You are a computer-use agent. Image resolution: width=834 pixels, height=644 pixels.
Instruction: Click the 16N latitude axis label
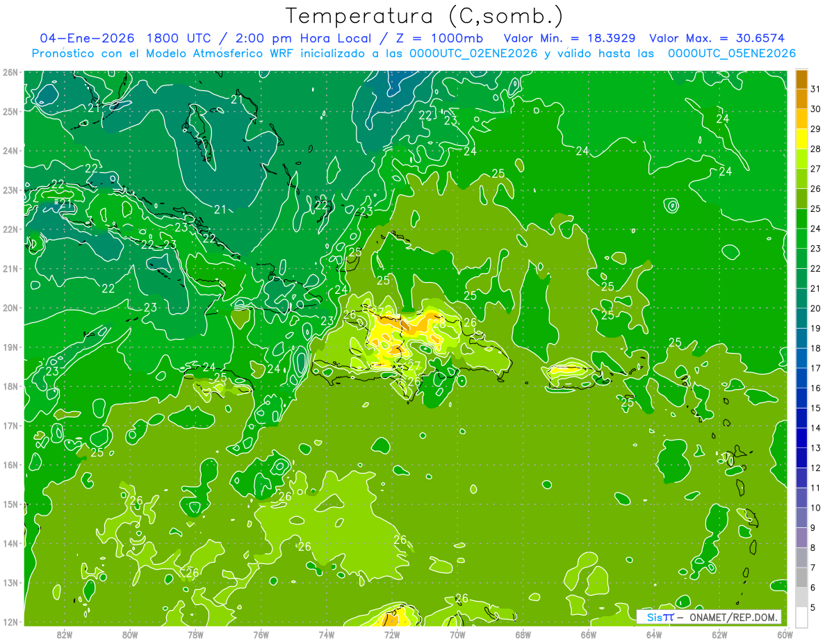pos(10,465)
